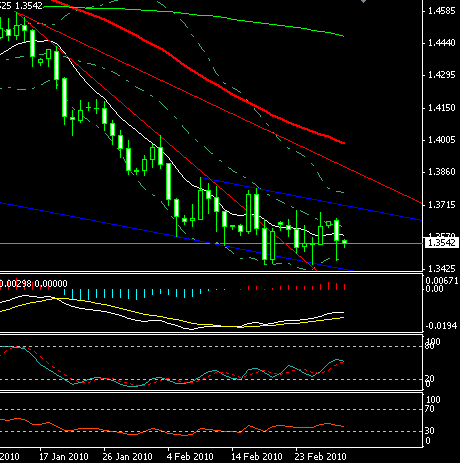Select the green moving average line at top
This screenshot has width=460, height=463.
point(213,16)
